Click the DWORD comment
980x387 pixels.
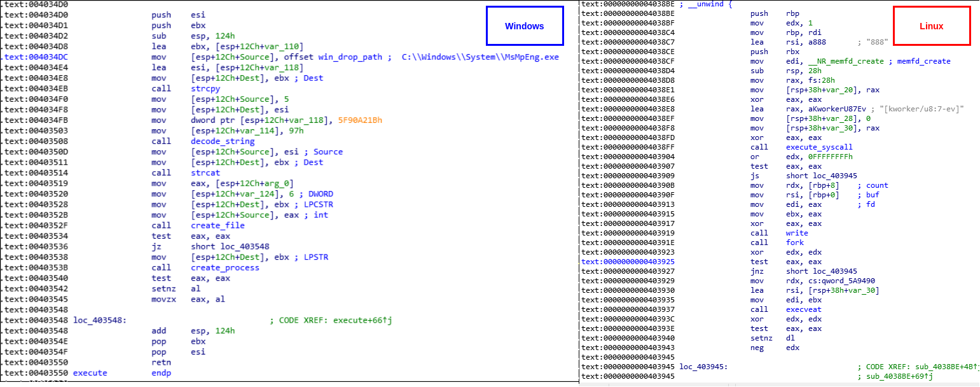(x=321, y=193)
